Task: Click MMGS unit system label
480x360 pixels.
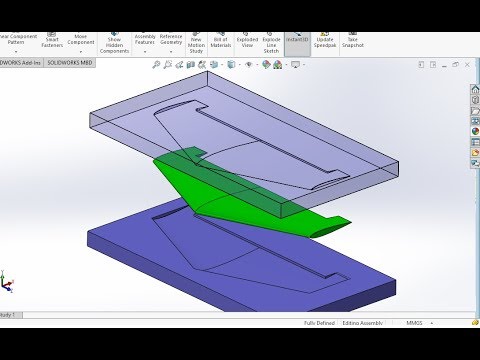Action: click(x=414, y=323)
